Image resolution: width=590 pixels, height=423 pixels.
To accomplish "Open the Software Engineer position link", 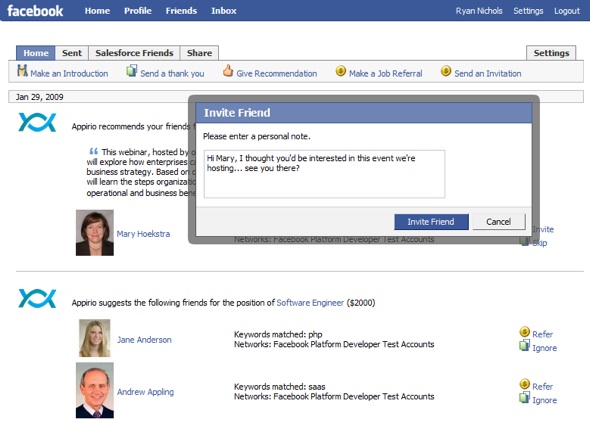I will (310, 303).
